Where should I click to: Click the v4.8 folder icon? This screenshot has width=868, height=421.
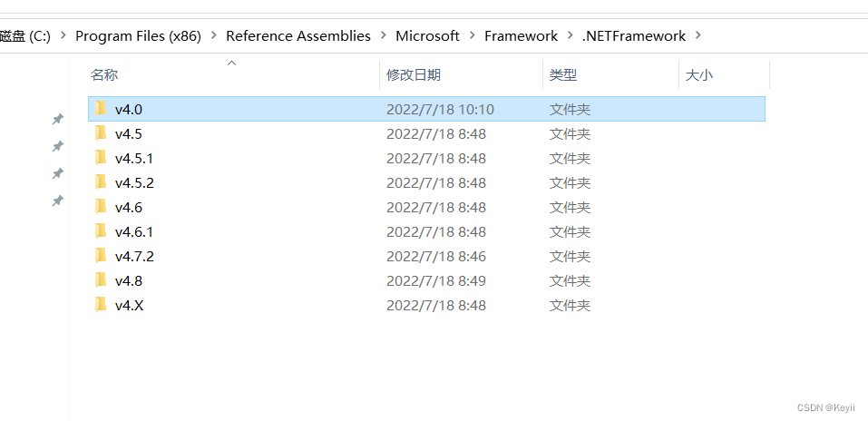tap(101, 280)
